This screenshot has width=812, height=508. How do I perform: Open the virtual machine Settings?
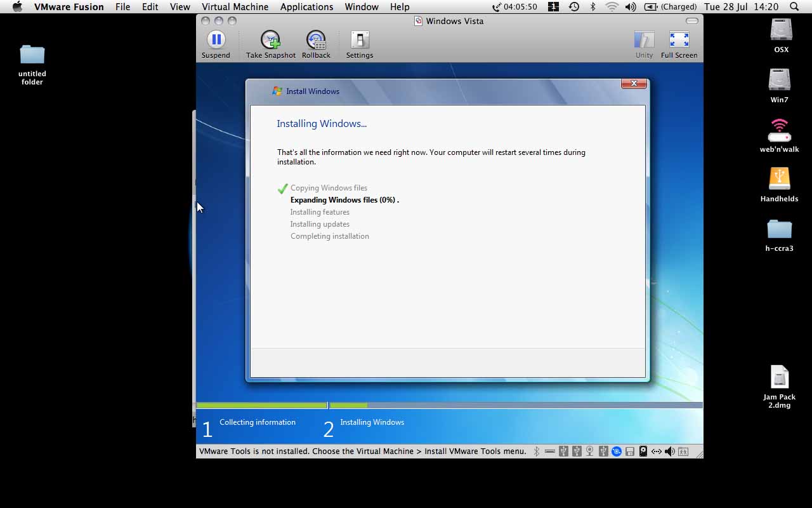tap(359, 40)
